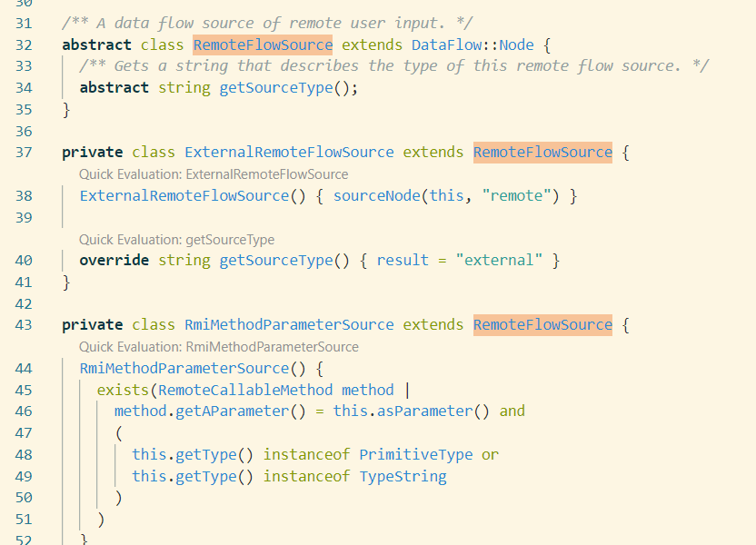The height and width of the screenshot is (545, 756).
Task: Select the highlighted RemoteFlowSource on line 32
Action: pos(262,45)
